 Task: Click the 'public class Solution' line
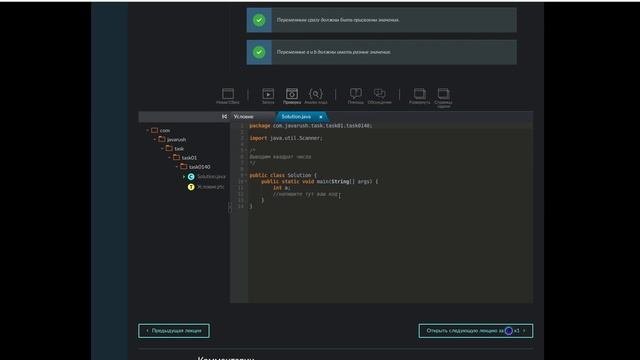(283, 175)
